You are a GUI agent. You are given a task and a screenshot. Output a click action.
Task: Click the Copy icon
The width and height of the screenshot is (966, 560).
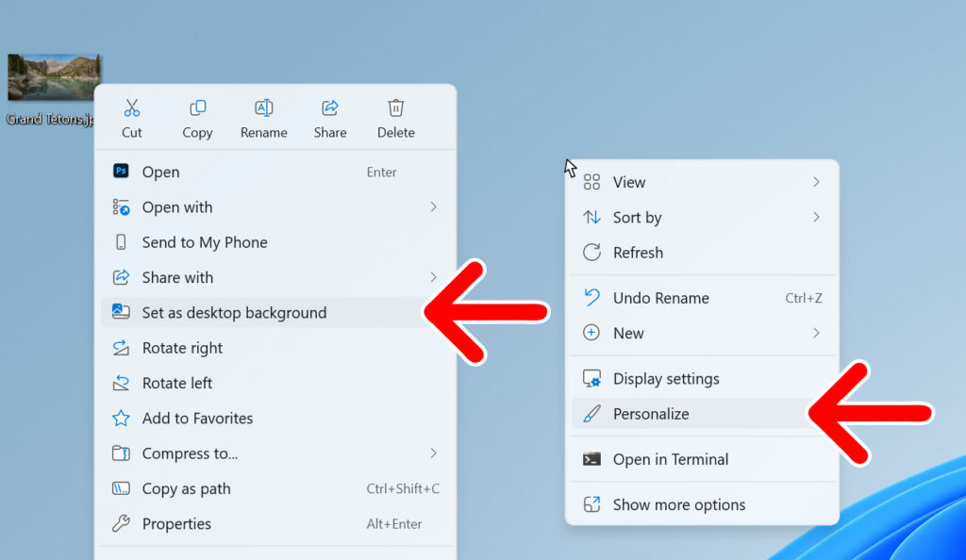[197, 107]
